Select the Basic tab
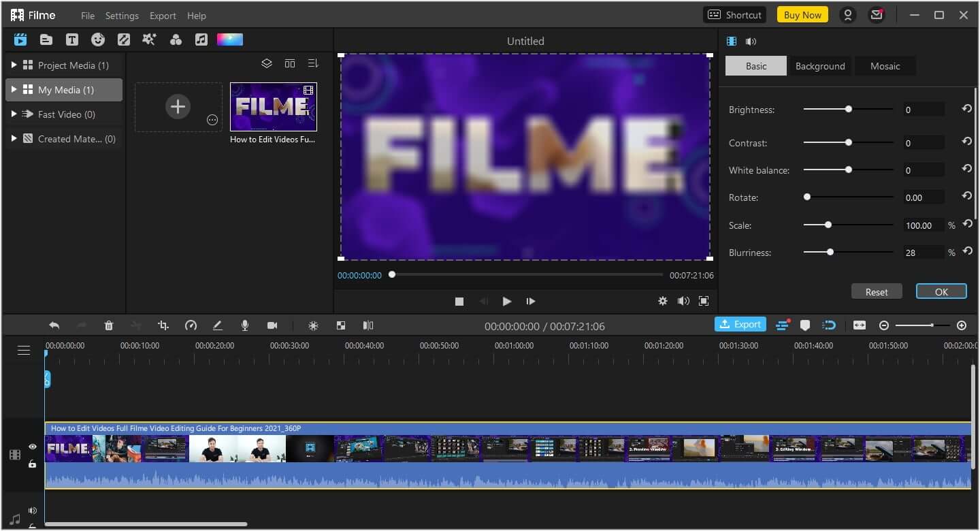The height and width of the screenshot is (531, 980). pos(755,66)
